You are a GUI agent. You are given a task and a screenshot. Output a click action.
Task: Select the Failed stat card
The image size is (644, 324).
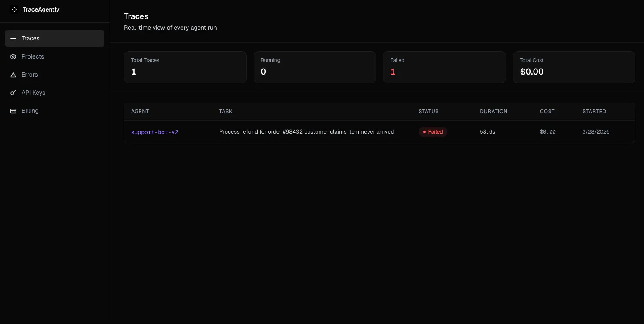444,67
